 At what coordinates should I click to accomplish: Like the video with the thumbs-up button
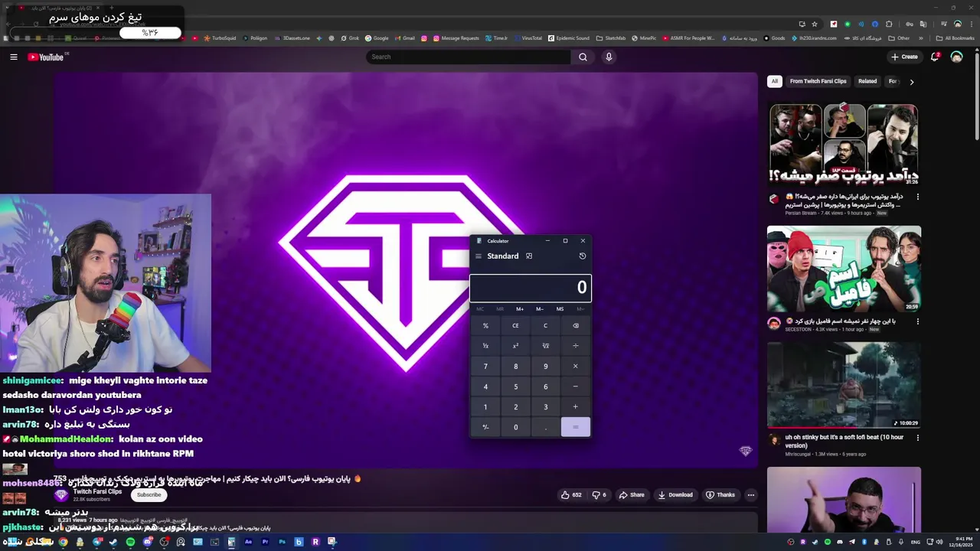571,495
